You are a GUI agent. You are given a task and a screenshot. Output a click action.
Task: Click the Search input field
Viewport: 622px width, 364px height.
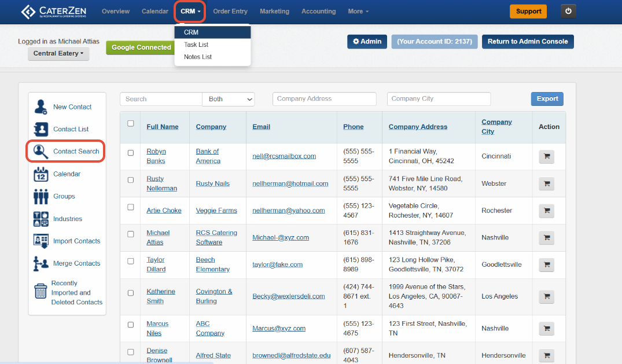[161, 99]
